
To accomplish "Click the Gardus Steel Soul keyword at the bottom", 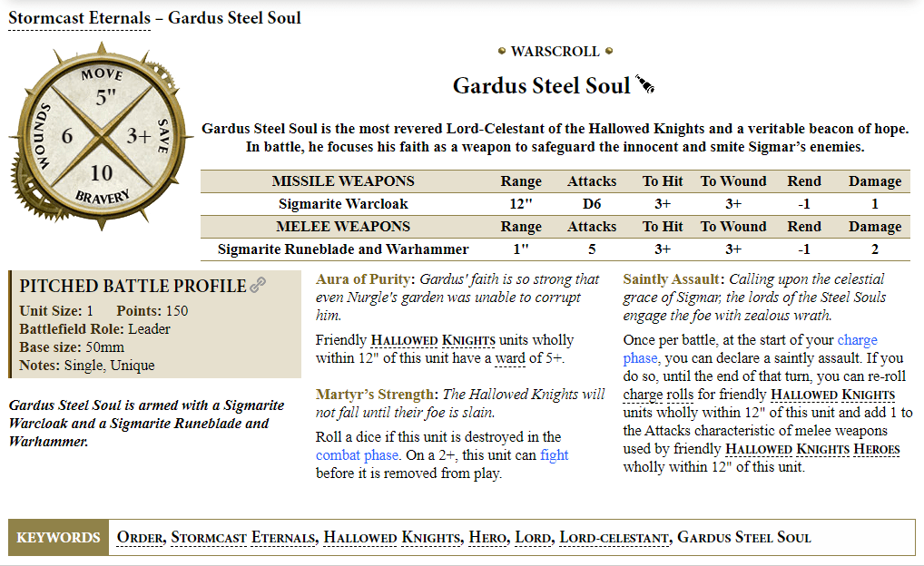I will pyautogui.click(x=744, y=538).
